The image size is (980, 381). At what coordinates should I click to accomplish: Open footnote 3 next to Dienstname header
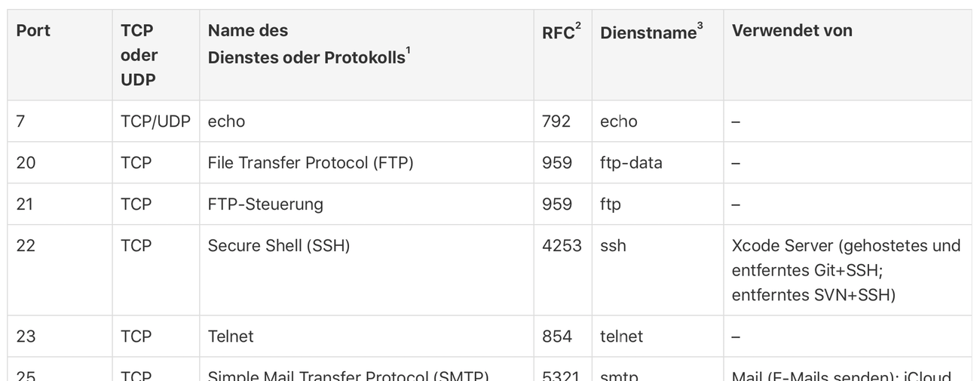coord(700,28)
